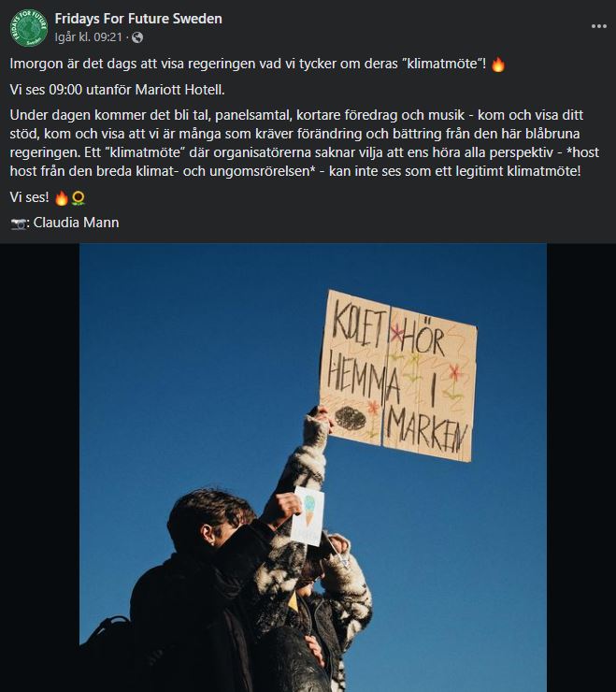
Task: Click the "Vi ses!" closing text
Action: 29,197
